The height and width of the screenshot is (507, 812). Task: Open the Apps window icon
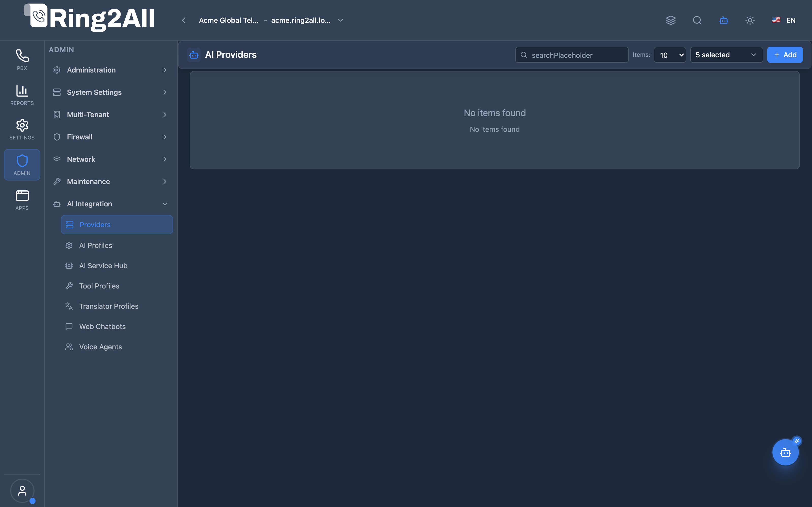click(22, 200)
